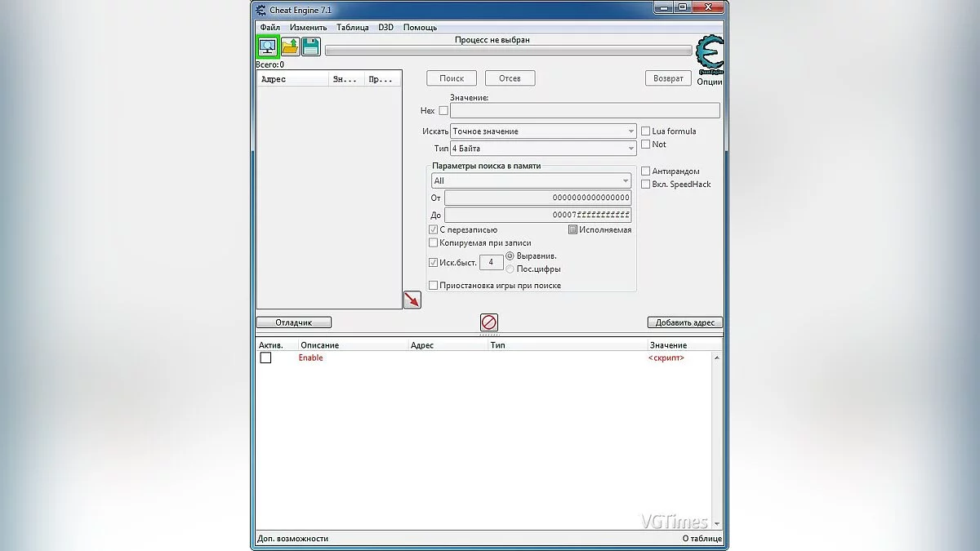Click the scan progress bar
The width and height of the screenshot is (980, 551).
pos(508,51)
